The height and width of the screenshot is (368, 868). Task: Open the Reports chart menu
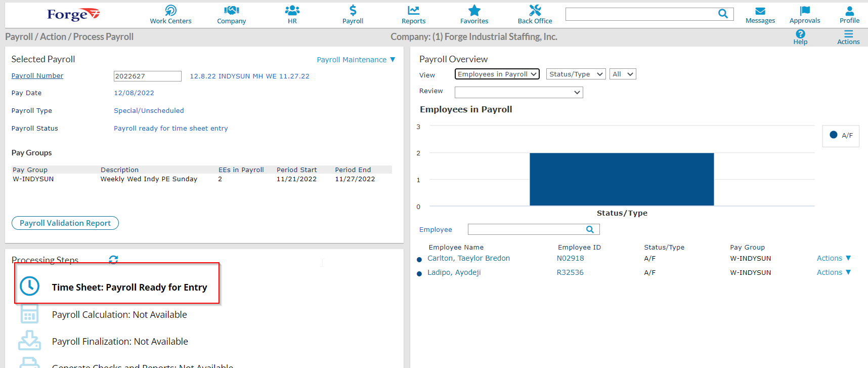[x=413, y=14]
